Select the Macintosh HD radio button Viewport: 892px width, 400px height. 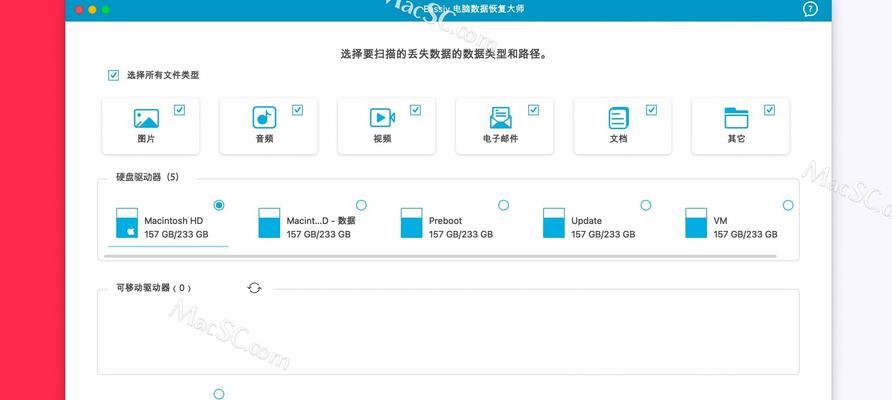coord(219,205)
